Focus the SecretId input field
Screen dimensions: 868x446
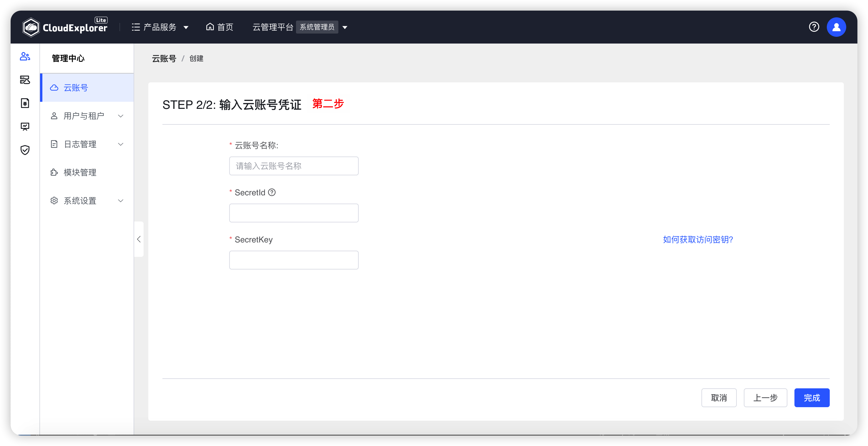294,213
